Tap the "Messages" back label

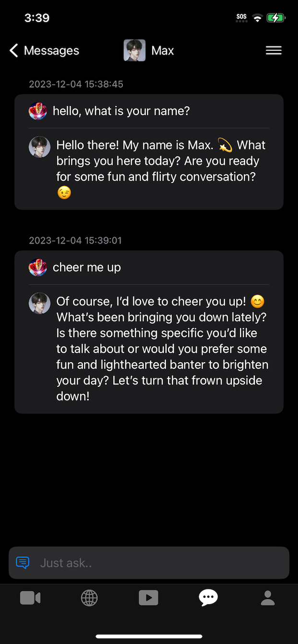(51, 50)
